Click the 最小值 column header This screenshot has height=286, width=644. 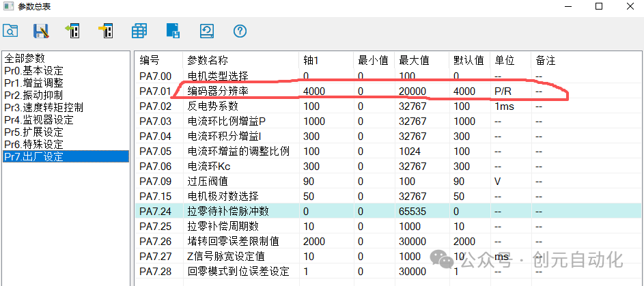pos(373,60)
